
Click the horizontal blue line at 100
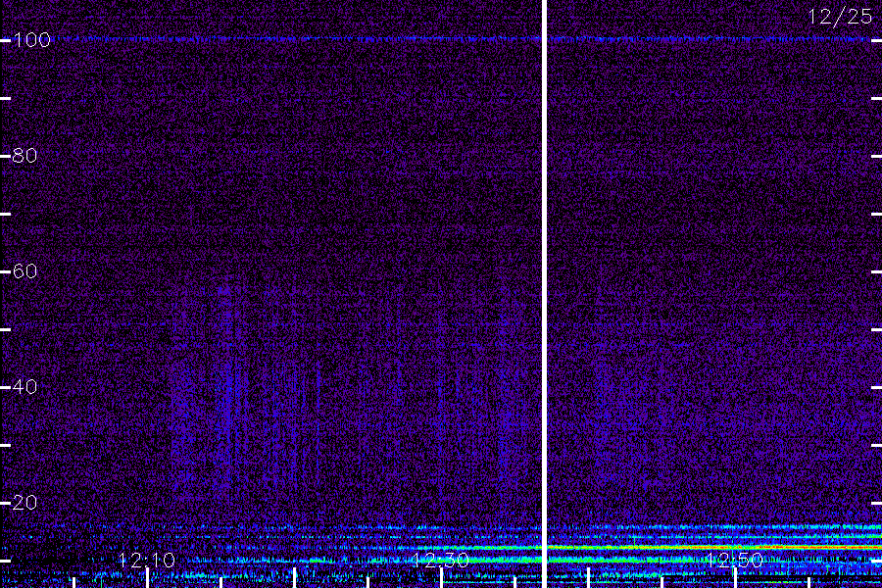pyautogui.click(x=466, y=39)
